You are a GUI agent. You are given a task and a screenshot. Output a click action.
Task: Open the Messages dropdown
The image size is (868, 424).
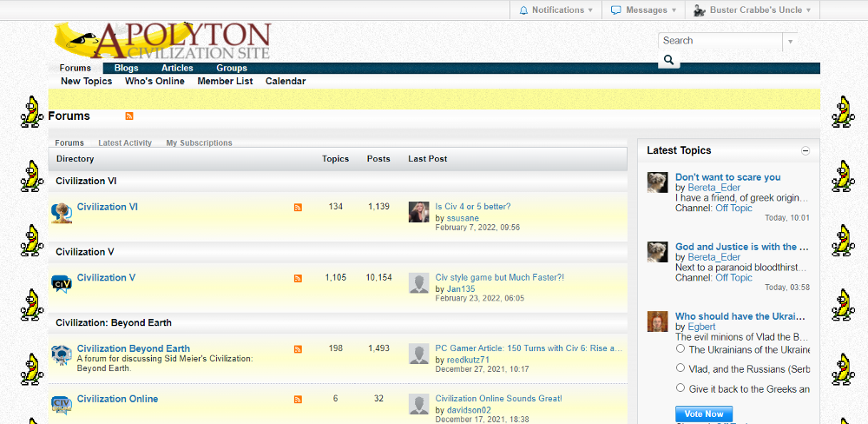643,10
